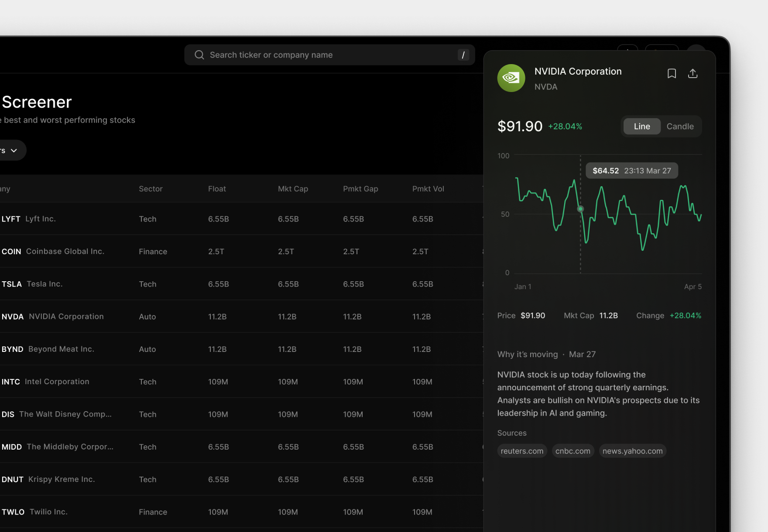Click Finance sector cell in COIN row
Viewport: 768px width, 532px height.
tap(153, 252)
